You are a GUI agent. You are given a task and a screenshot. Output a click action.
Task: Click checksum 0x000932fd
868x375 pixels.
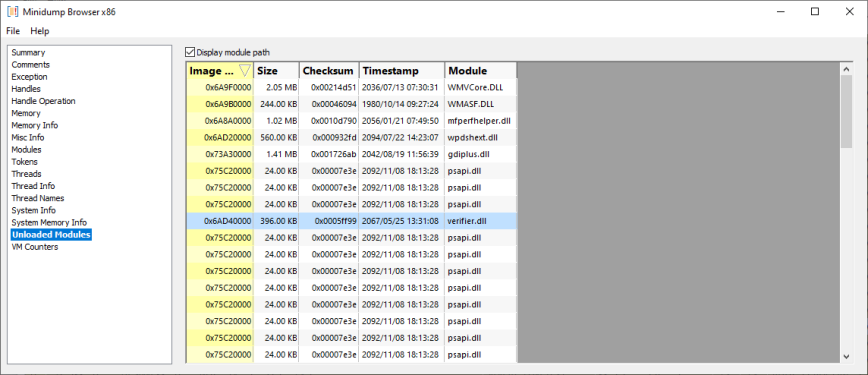tap(335, 137)
